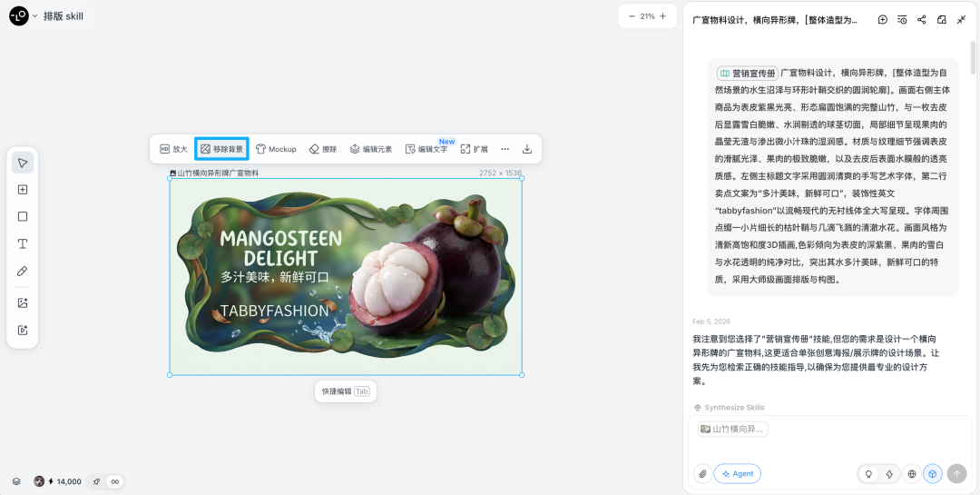This screenshot has height=495, width=980.
Task: Download the selected image
Action: 527,149
